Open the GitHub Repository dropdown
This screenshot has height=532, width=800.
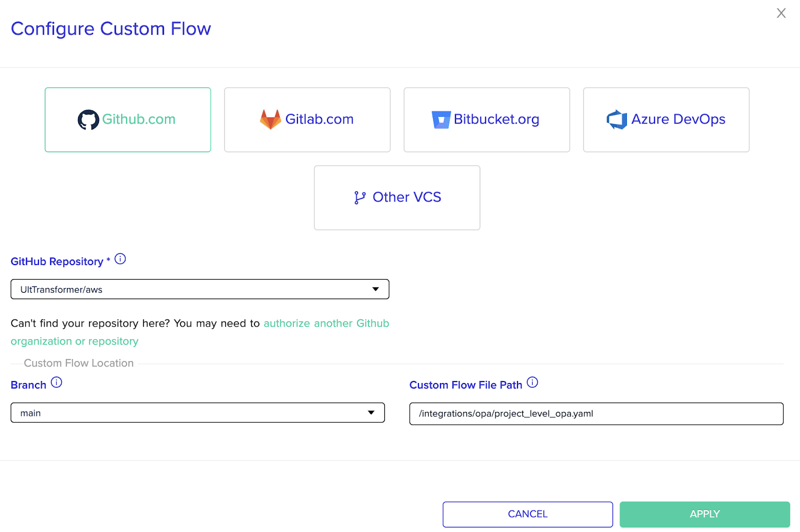(x=199, y=289)
